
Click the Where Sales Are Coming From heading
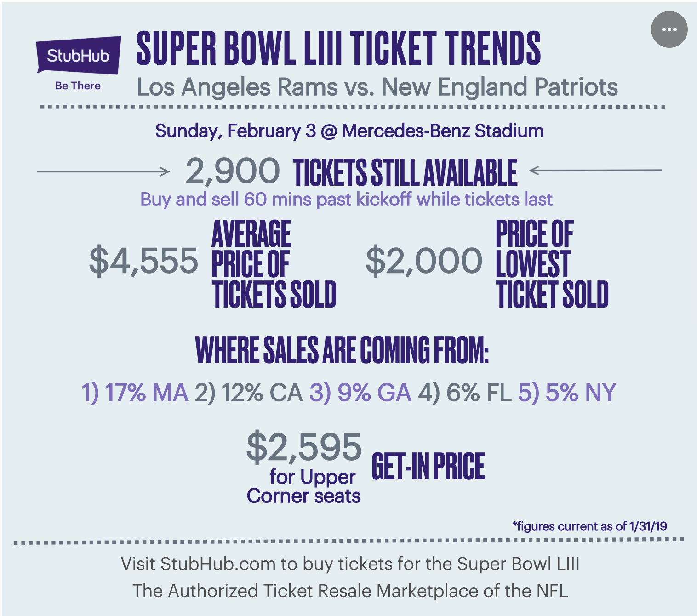342,350
